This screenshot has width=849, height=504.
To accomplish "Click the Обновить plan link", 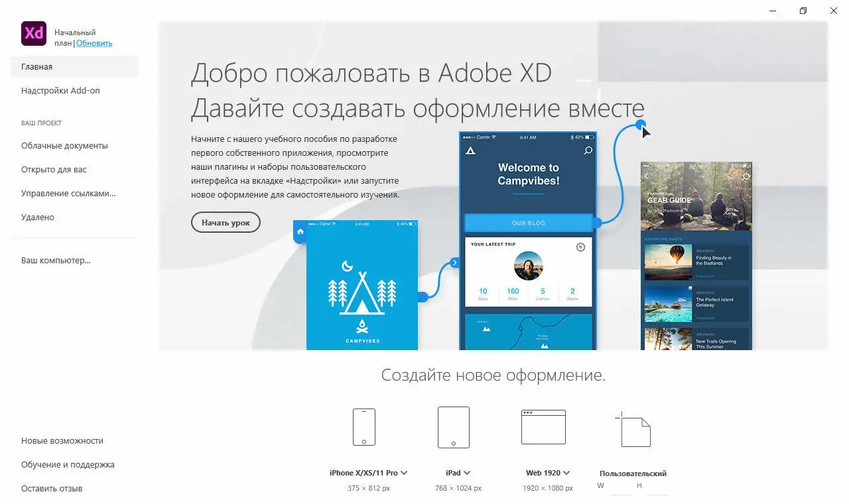I will point(94,43).
